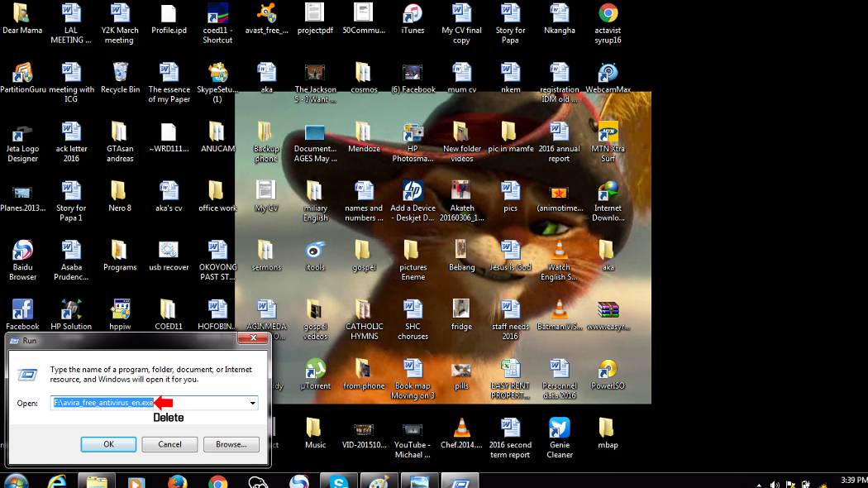
Task: Click the taskbar volume speaker icon
Action: [x=775, y=484]
